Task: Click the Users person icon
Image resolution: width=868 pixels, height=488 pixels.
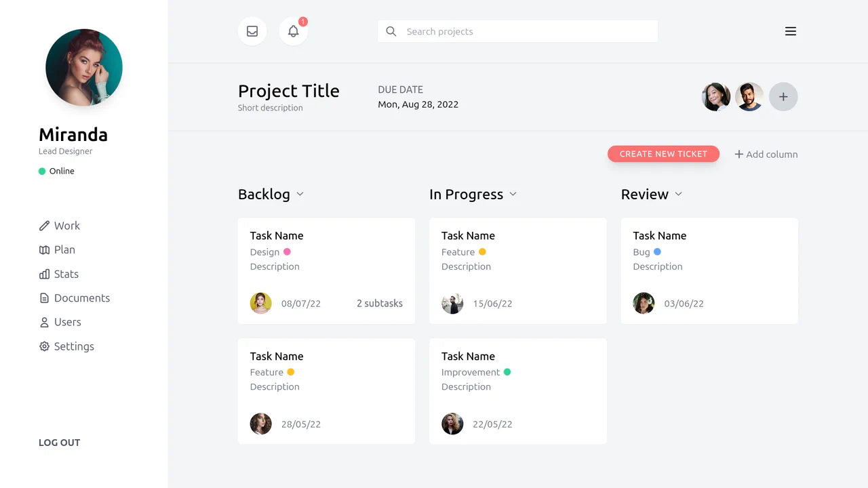Action: coord(44,322)
